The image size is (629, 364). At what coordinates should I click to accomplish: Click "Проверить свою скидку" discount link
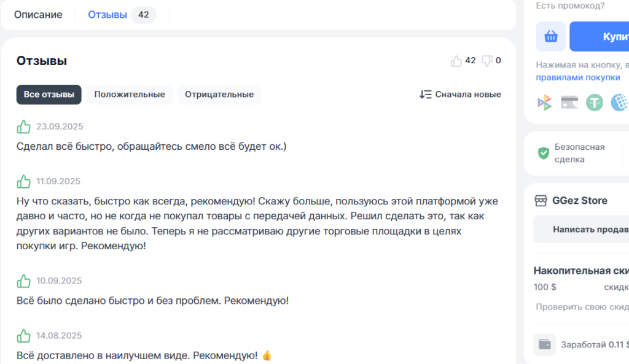(582, 307)
